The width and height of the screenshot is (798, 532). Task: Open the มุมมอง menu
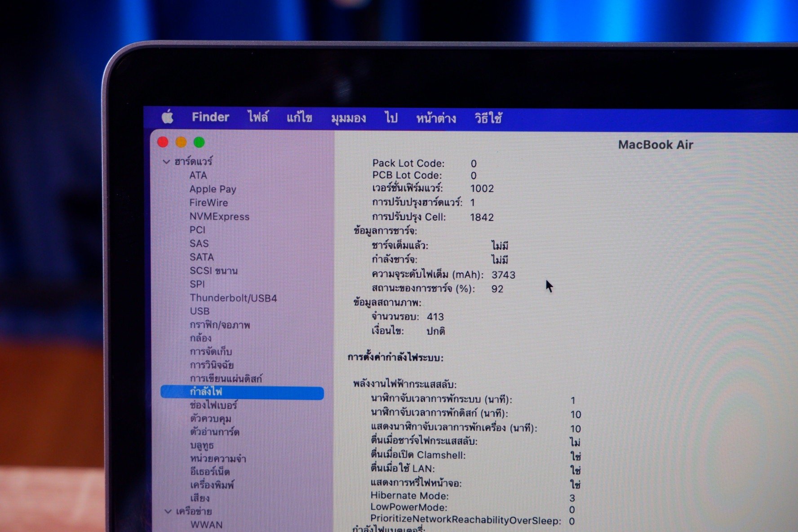[x=348, y=119]
